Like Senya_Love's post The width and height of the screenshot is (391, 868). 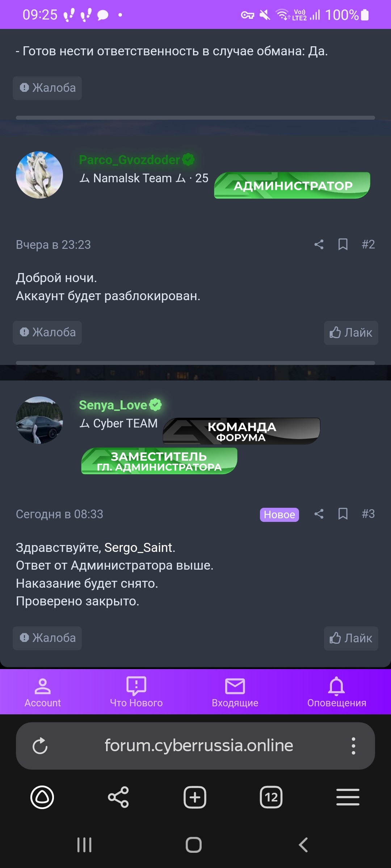(x=351, y=638)
